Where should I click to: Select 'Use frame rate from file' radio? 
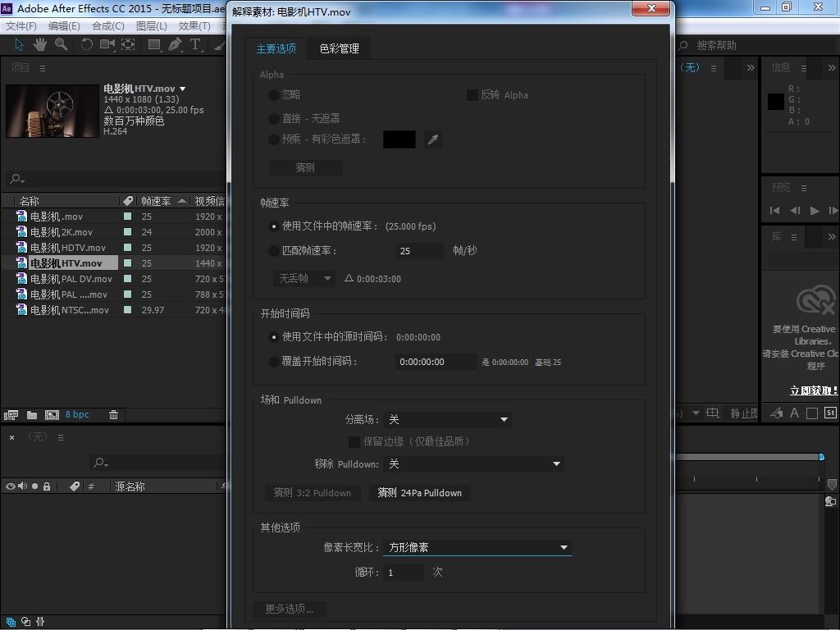[274, 226]
